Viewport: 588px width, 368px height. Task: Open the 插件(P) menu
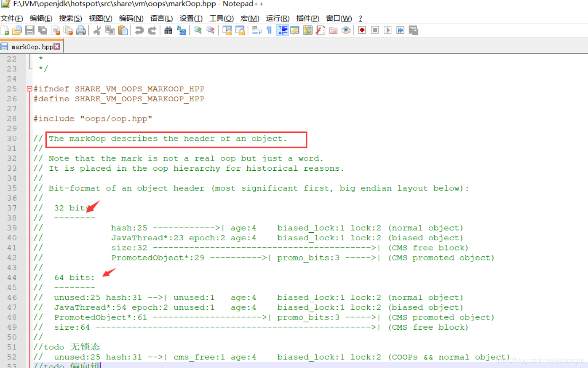[x=307, y=18]
